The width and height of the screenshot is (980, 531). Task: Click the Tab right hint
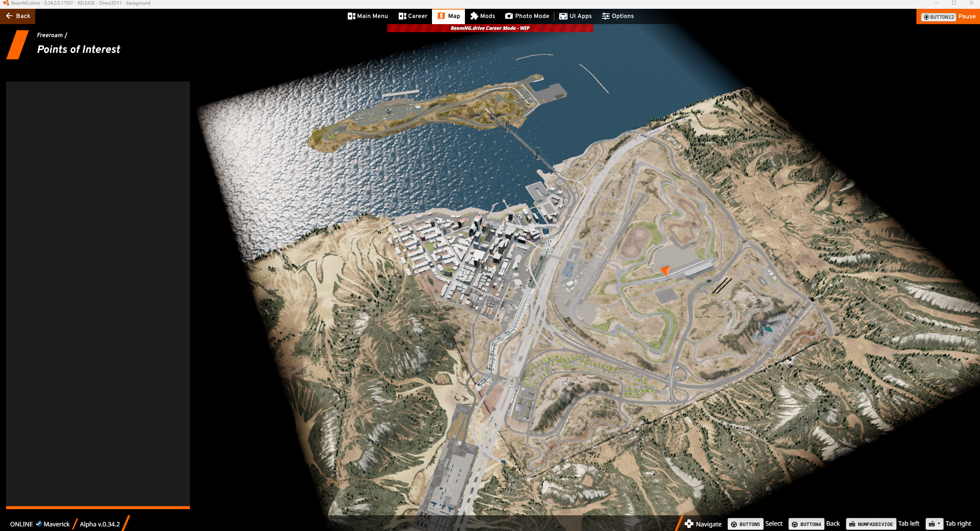click(x=958, y=524)
